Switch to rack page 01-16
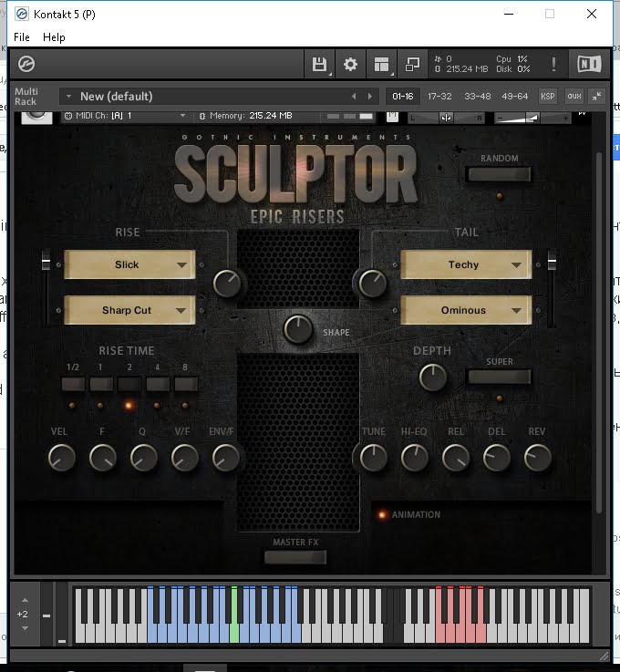This screenshot has width=620, height=672. (x=403, y=96)
